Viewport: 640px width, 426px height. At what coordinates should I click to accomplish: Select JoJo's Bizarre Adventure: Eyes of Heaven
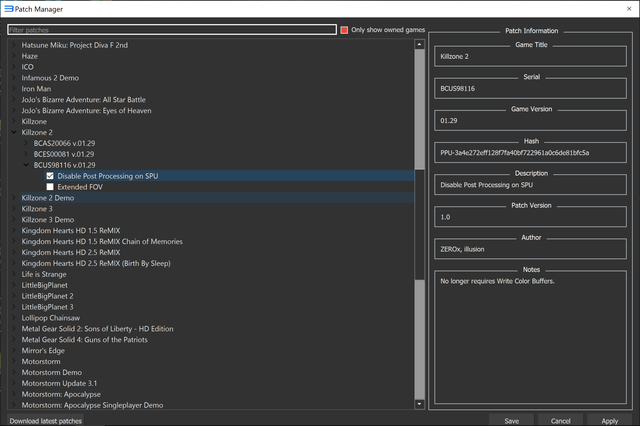(x=86, y=111)
